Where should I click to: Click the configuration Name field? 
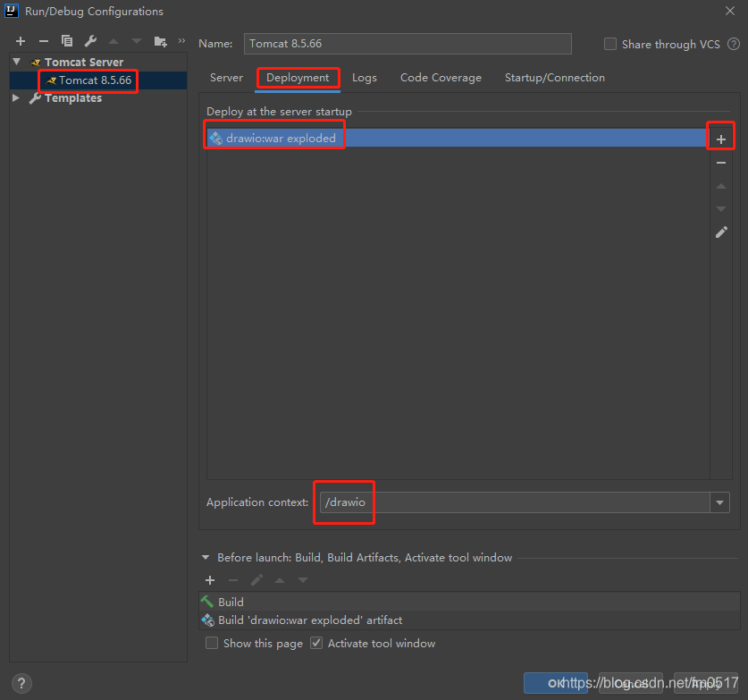(x=408, y=44)
